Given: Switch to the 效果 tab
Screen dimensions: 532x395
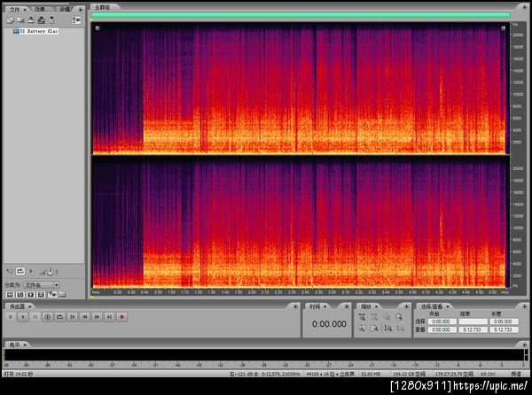Looking at the screenshot, I should (x=40, y=10).
